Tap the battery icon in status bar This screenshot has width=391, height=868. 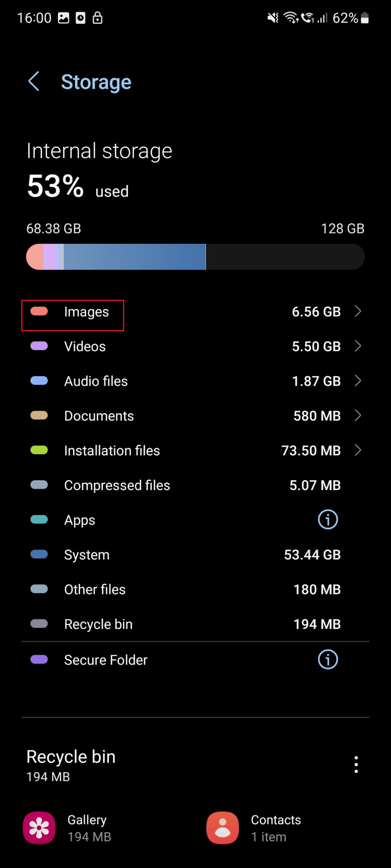[x=365, y=18]
